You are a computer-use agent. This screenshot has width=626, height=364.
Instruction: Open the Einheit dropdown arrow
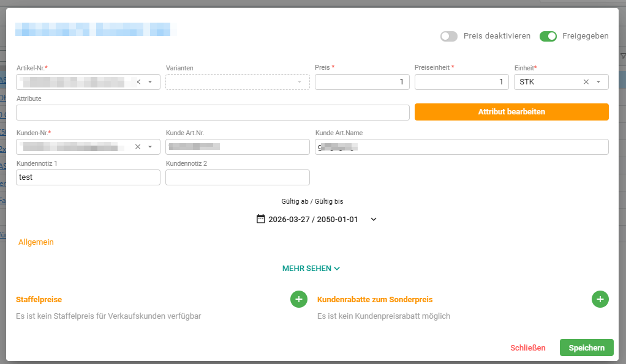598,82
